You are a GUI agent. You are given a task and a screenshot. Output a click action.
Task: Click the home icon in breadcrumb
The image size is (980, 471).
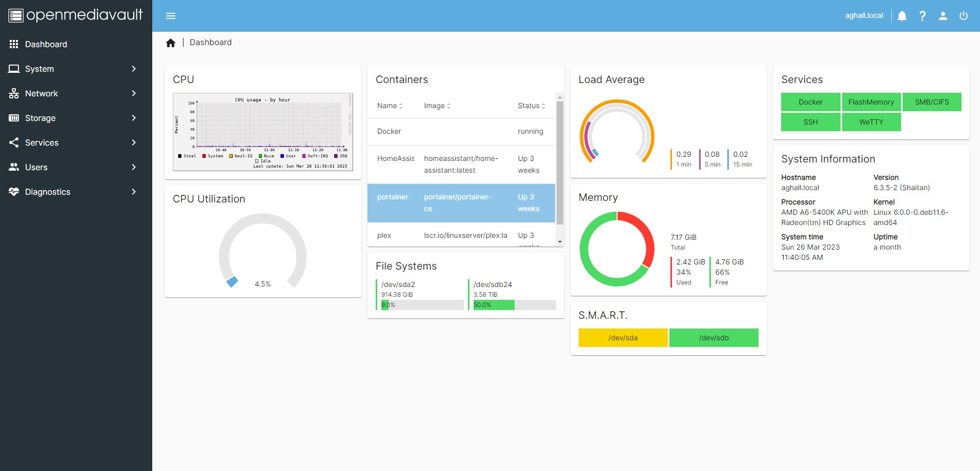coord(171,43)
